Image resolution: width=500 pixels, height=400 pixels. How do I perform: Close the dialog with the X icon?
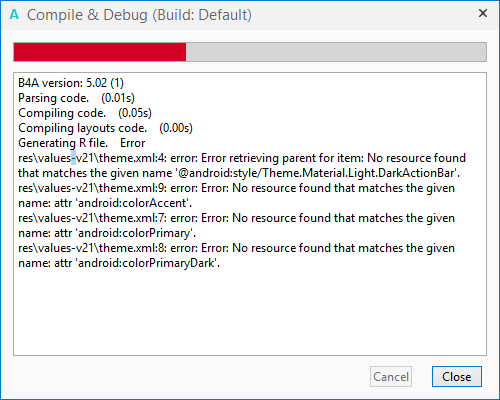coord(483,13)
